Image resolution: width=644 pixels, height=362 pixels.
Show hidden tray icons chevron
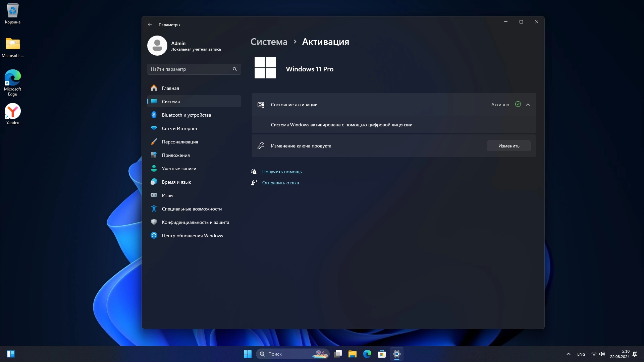pyautogui.click(x=568, y=354)
